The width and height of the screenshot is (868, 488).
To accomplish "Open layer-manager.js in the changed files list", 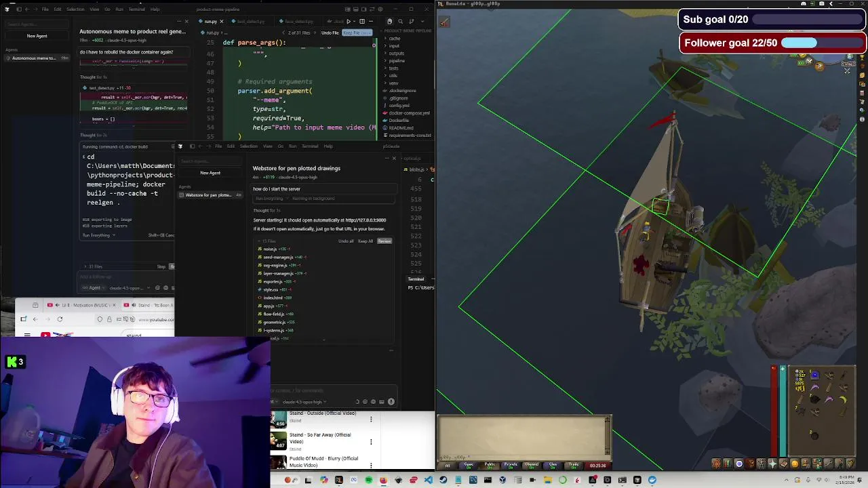I will point(279,274).
